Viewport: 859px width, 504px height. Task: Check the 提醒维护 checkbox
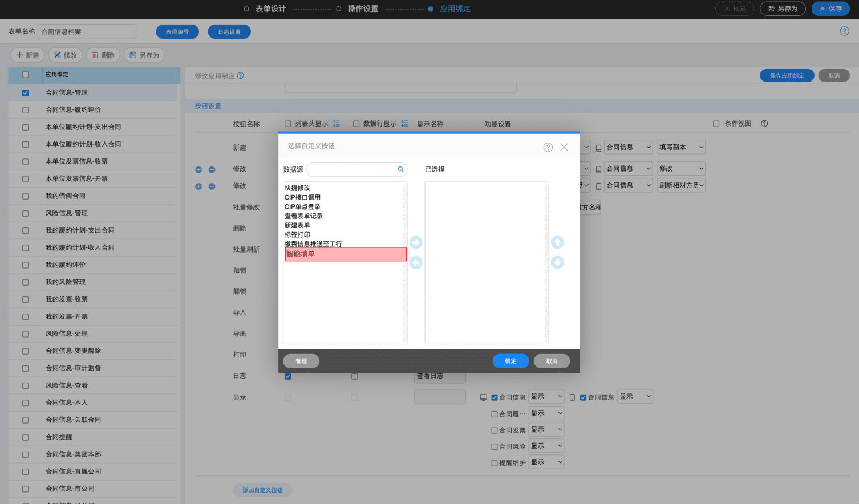(x=495, y=463)
